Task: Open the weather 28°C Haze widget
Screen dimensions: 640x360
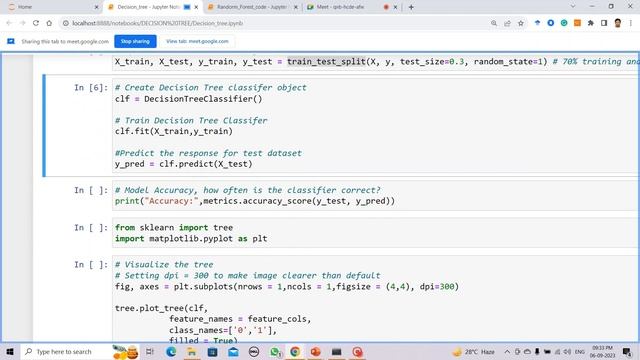Action: point(473,351)
